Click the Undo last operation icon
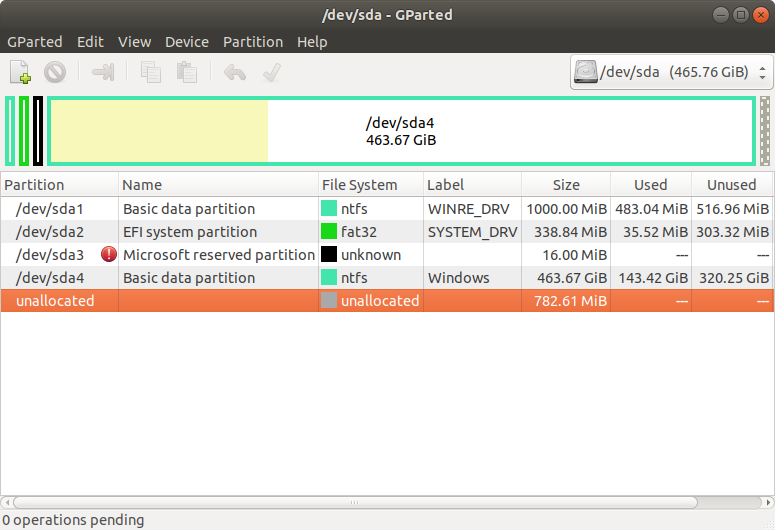The width and height of the screenshot is (775, 530). pyautogui.click(x=235, y=72)
